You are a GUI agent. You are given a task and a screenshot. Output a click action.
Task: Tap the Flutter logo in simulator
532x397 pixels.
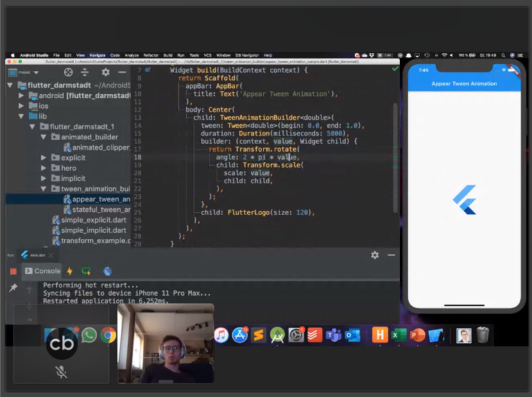pyautogui.click(x=464, y=199)
